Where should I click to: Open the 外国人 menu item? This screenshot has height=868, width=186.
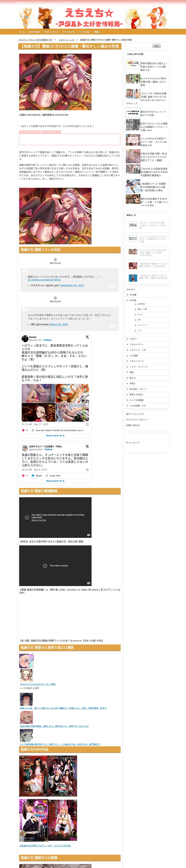tap(97, 32)
